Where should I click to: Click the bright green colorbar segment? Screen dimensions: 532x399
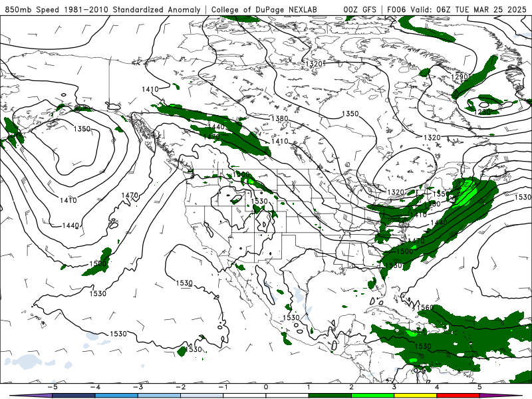tap(372, 396)
